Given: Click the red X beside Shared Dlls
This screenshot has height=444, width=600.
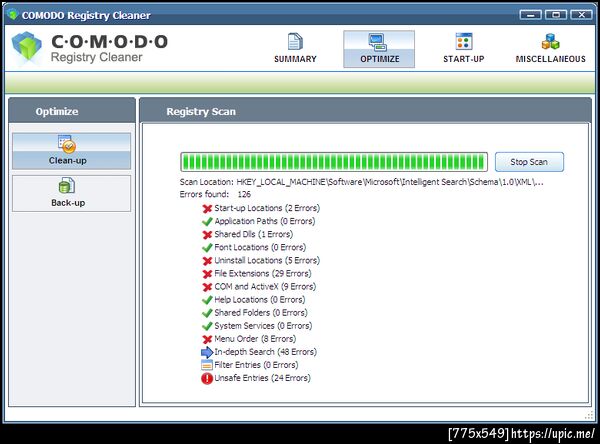Looking at the screenshot, I should coord(207,235).
